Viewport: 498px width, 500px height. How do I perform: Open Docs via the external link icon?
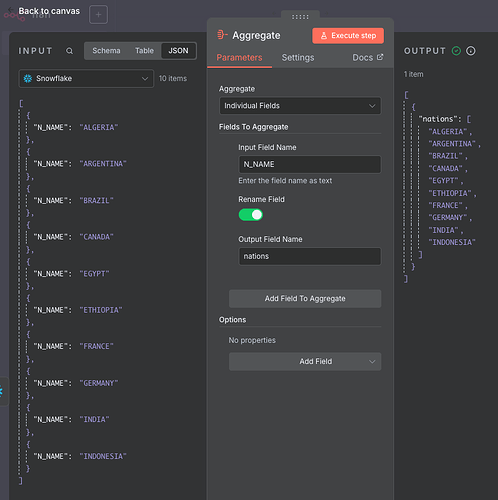[380, 57]
